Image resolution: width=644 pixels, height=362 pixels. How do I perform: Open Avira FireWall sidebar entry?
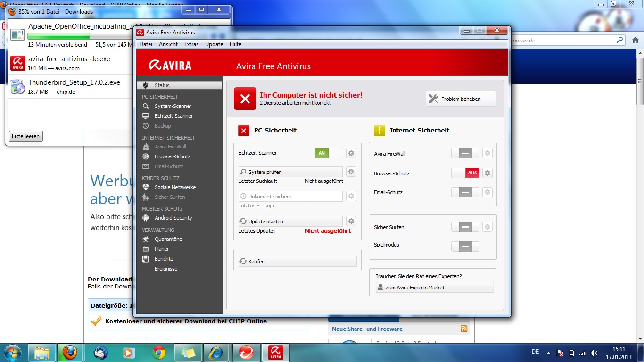[x=170, y=147]
